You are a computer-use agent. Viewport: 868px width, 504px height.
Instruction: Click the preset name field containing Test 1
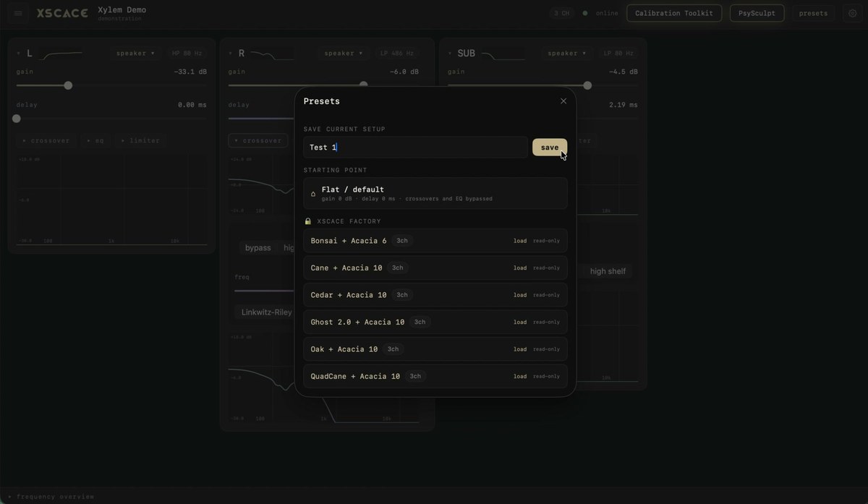[416, 148]
